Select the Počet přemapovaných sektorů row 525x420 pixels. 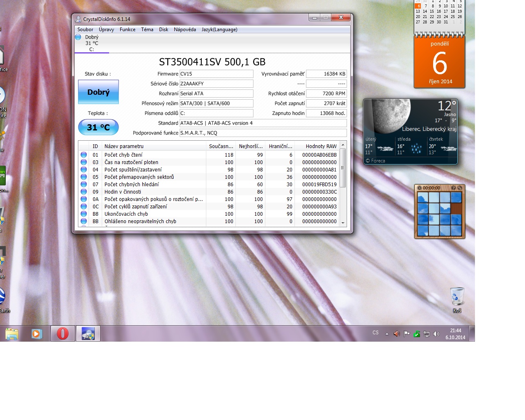coord(209,177)
